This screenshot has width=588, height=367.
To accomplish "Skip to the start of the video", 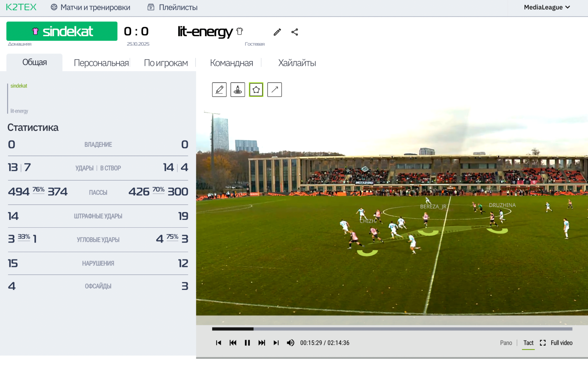I will (218, 343).
